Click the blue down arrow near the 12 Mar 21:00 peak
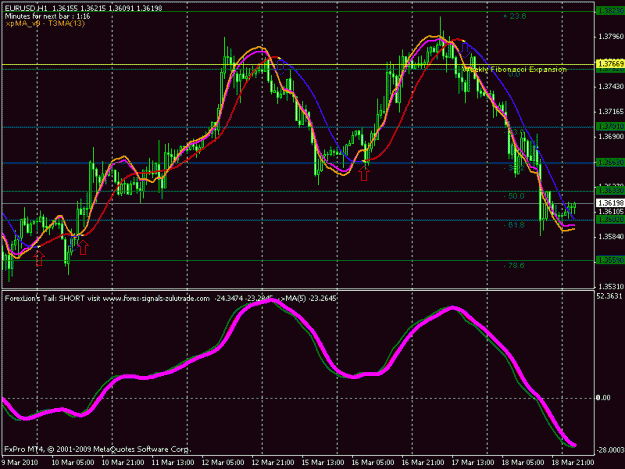Screen dimensions: 625x469 point(281,66)
